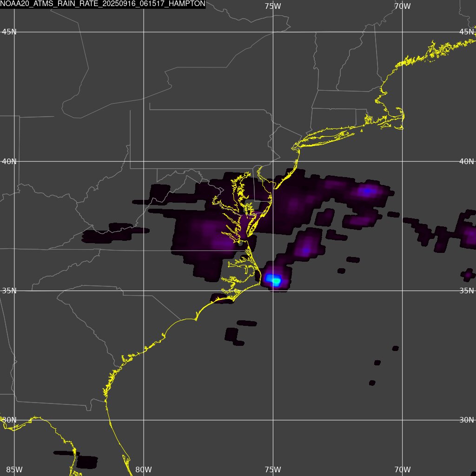This screenshot has width=476, height=476.
Task: Click the 75W label on the bottom edge
Action: (x=273, y=469)
